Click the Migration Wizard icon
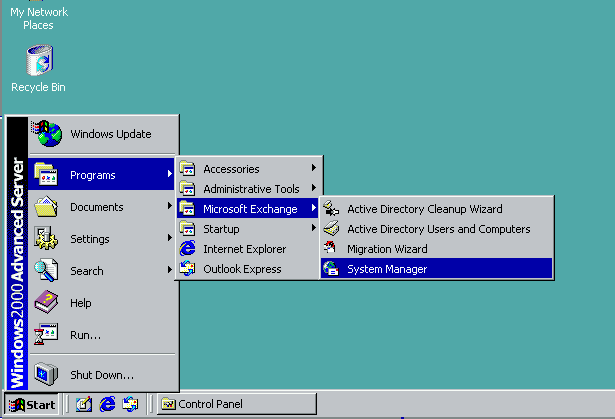 331,248
